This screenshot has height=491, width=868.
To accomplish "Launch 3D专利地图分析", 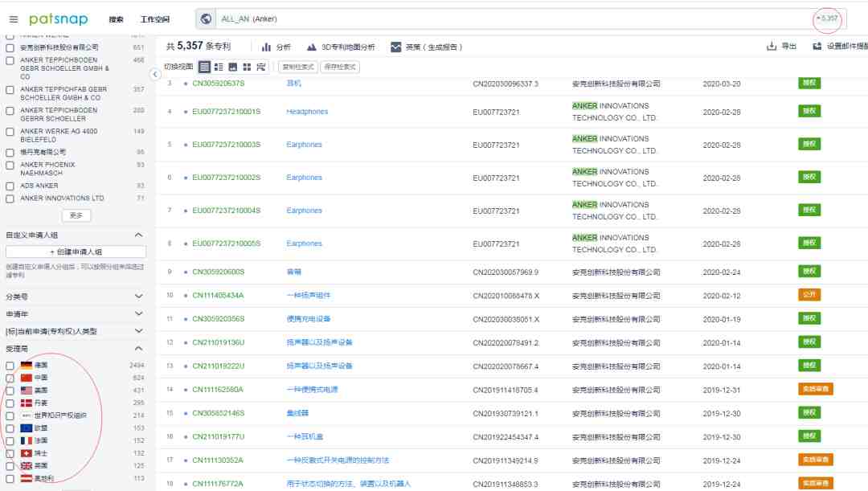I will pos(341,47).
